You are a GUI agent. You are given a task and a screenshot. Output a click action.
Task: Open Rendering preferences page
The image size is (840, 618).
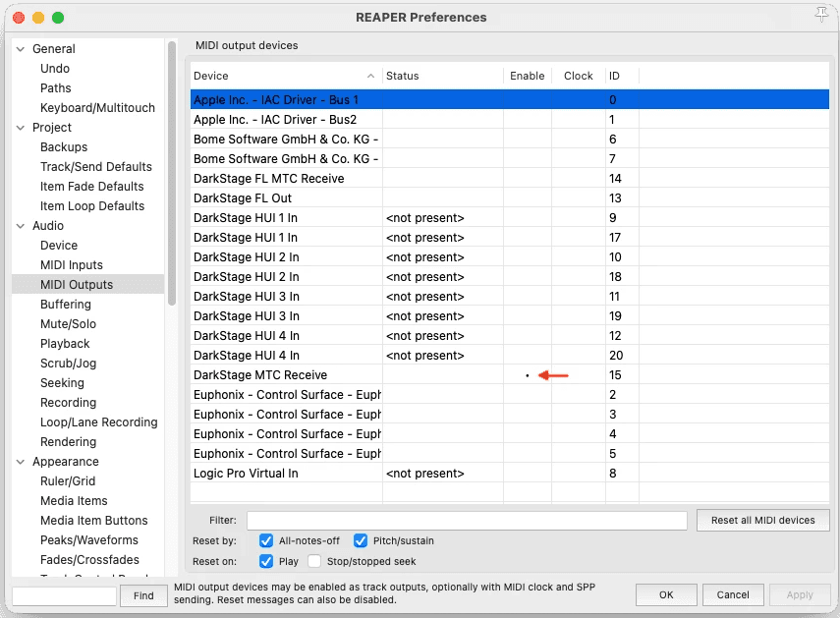68,442
